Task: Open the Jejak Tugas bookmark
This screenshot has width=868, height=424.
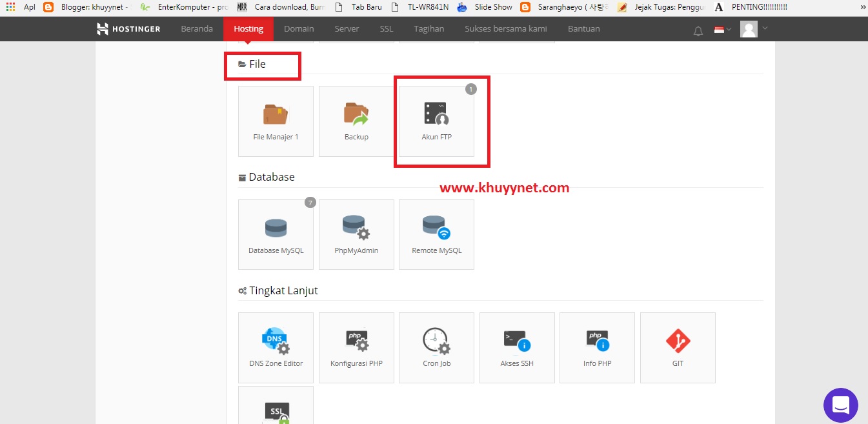Action: tap(661, 7)
